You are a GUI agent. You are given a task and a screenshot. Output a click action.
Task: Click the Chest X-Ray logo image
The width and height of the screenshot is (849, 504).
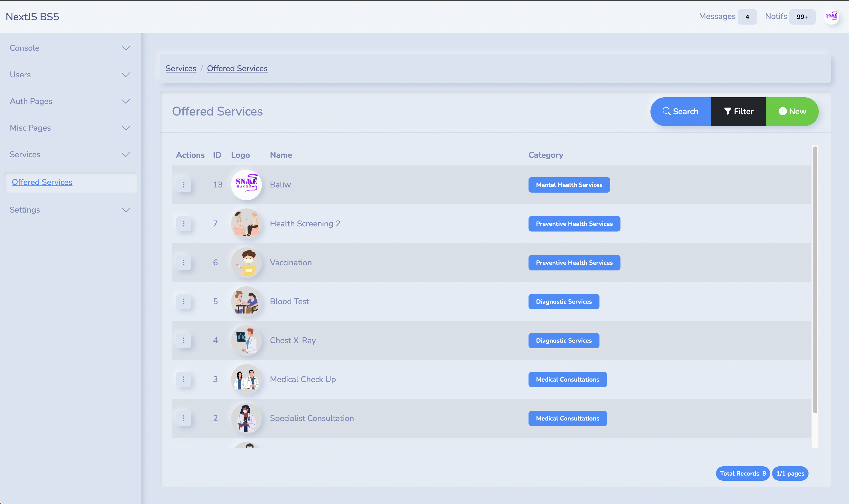[246, 341]
